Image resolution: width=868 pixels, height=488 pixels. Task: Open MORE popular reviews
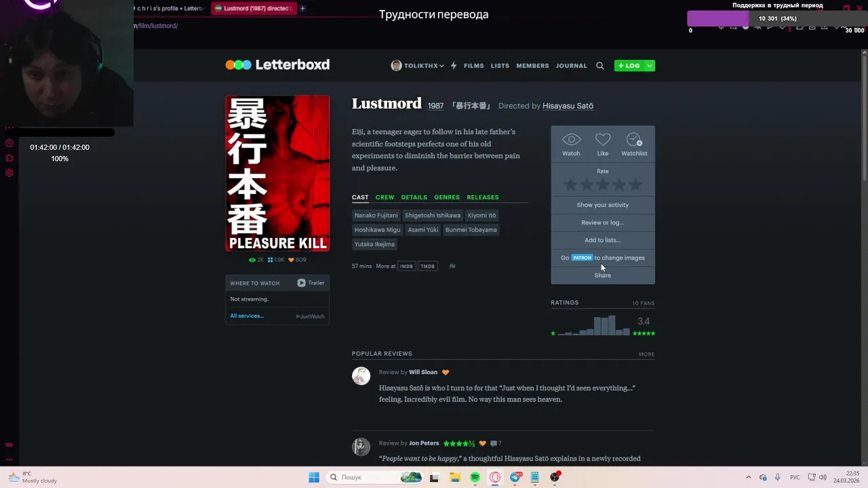[x=646, y=354]
